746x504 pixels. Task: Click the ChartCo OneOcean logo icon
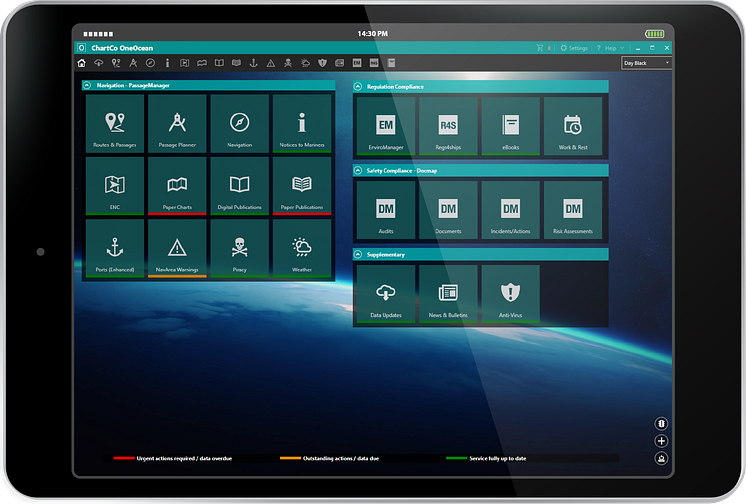81,48
